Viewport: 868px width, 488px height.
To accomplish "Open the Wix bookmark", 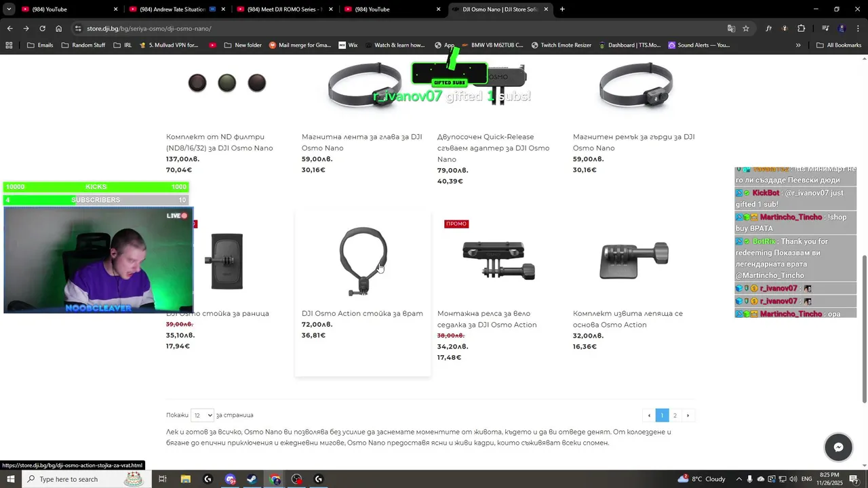I will (x=347, y=45).
